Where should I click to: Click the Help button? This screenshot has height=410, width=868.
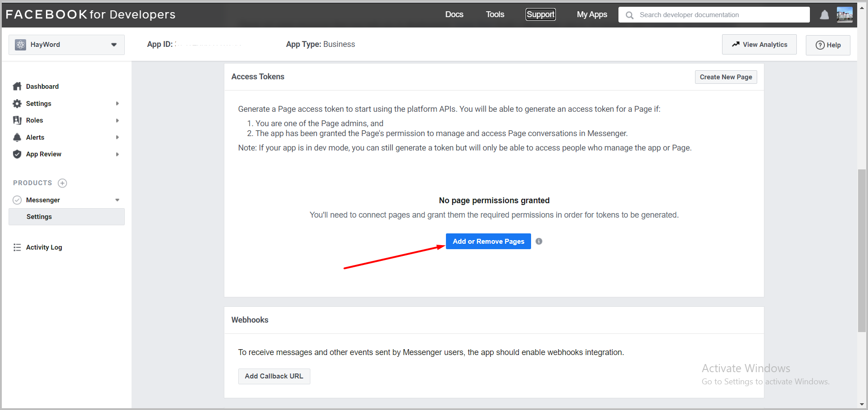(x=828, y=45)
